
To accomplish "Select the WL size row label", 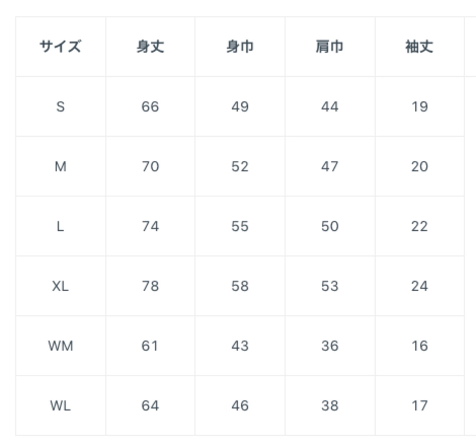I will click(60, 406).
